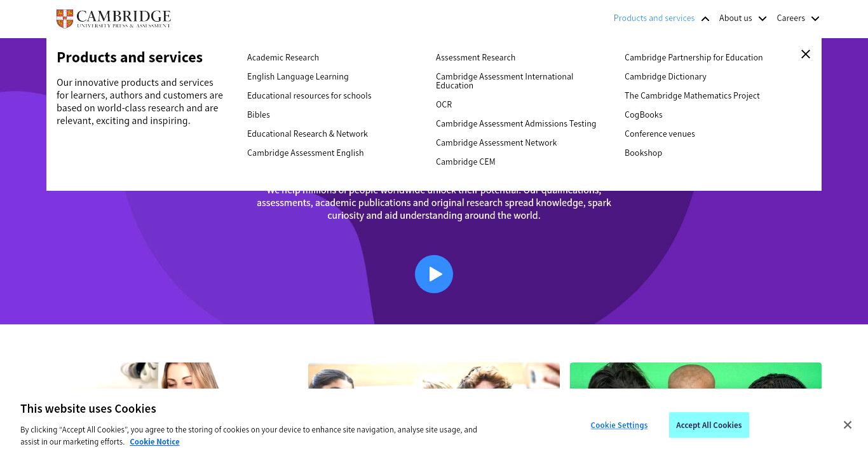Open the Bookshop link
868x463 pixels.
(643, 153)
